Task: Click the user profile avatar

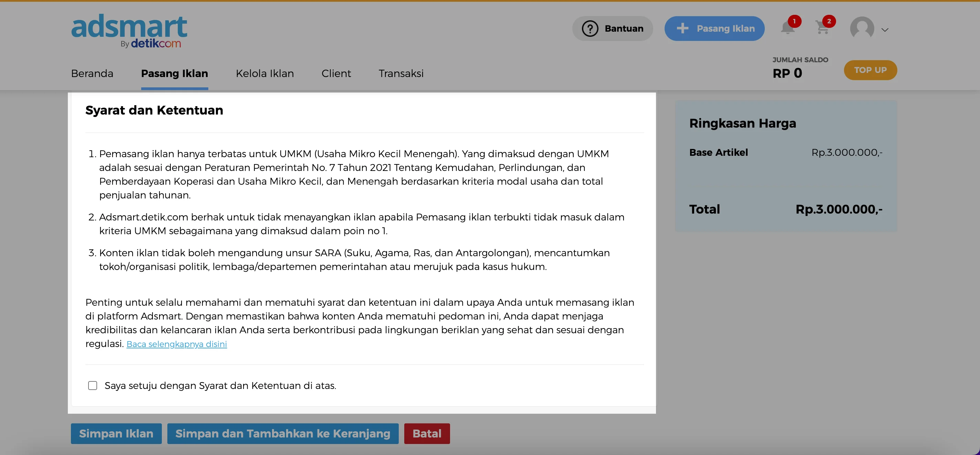Action: (x=862, y=29)
